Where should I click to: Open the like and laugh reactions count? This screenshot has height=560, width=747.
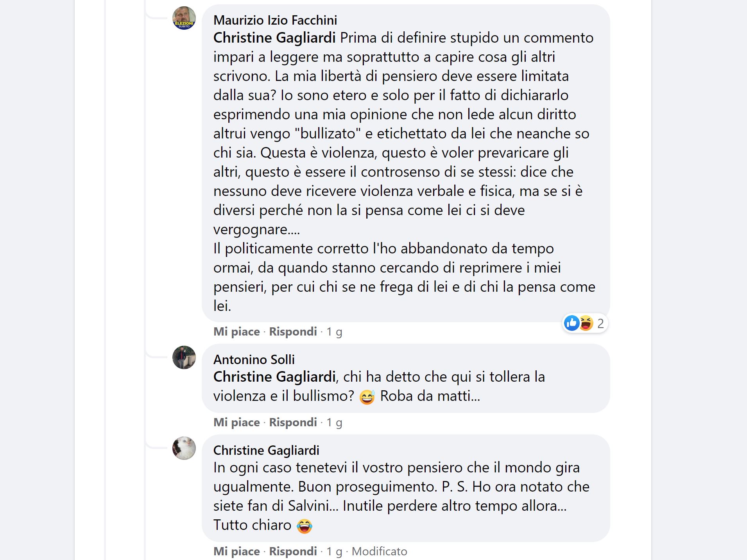(x=600, y=324)
